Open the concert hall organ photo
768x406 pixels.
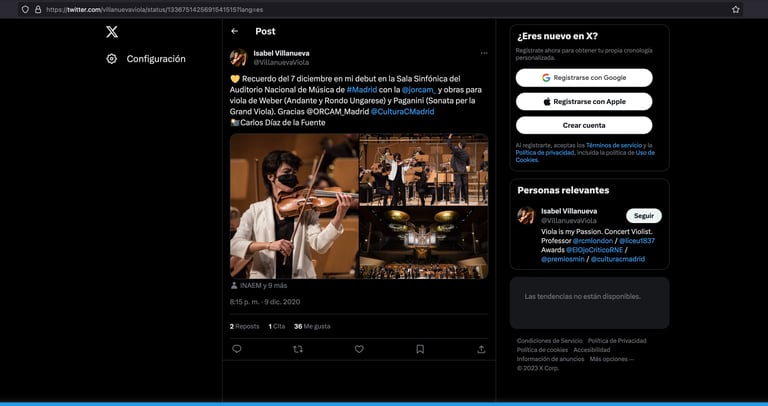pyautogui.click(x=424, y=243)
